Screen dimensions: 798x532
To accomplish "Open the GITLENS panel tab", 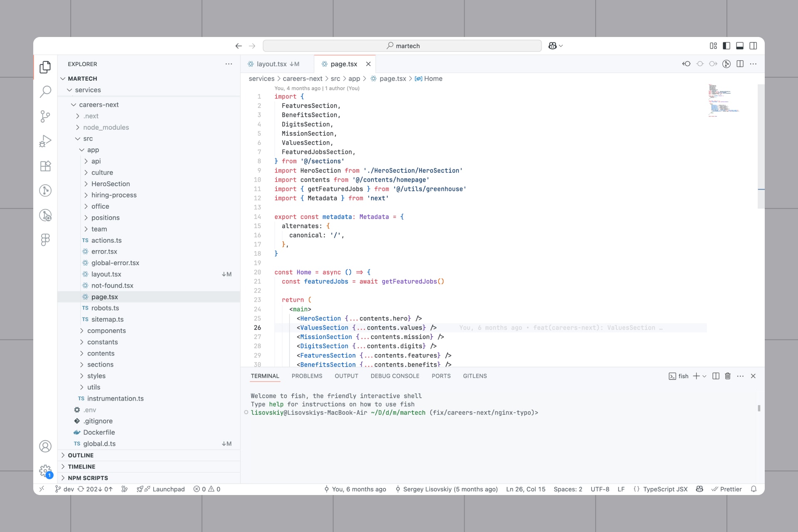I will pyautogui.click(x=475, y=376).
